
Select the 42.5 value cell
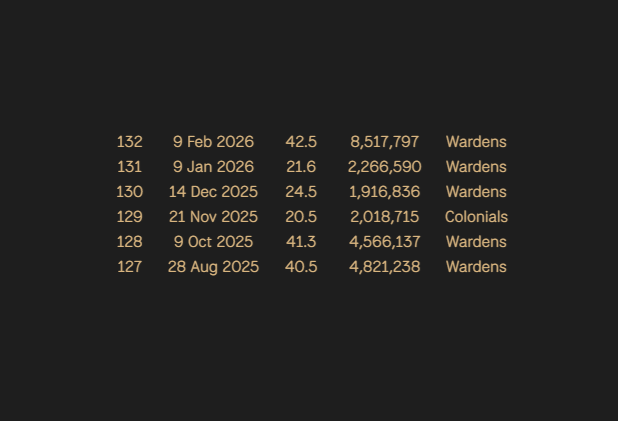(x=301, y=142)
